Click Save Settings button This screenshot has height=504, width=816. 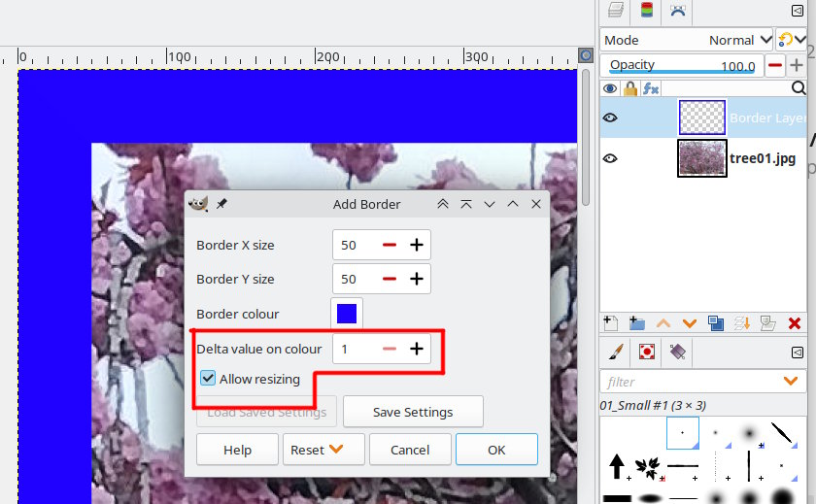pos(413,412)
